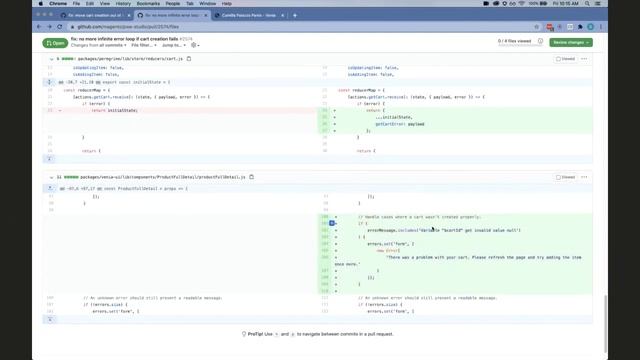Open the File menu

point(76,4)
